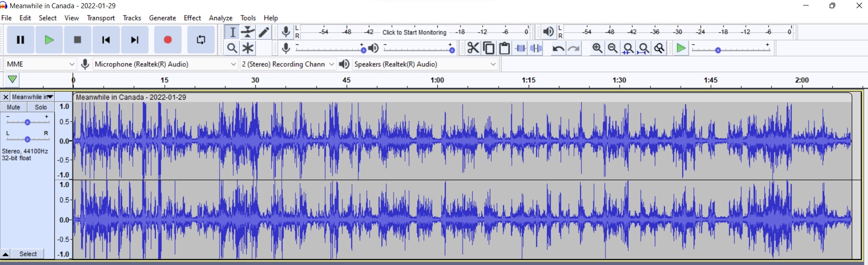Solo the Meanwhile in Canada track

point(41,107)
